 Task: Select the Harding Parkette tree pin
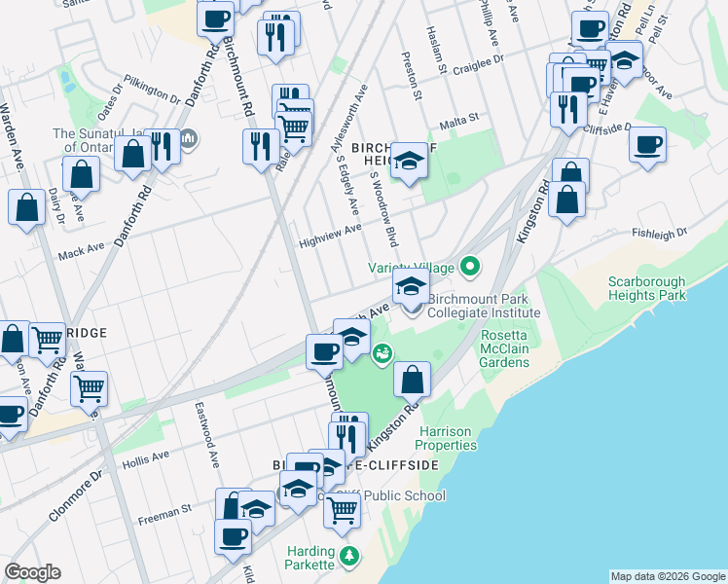click(348, 557)
